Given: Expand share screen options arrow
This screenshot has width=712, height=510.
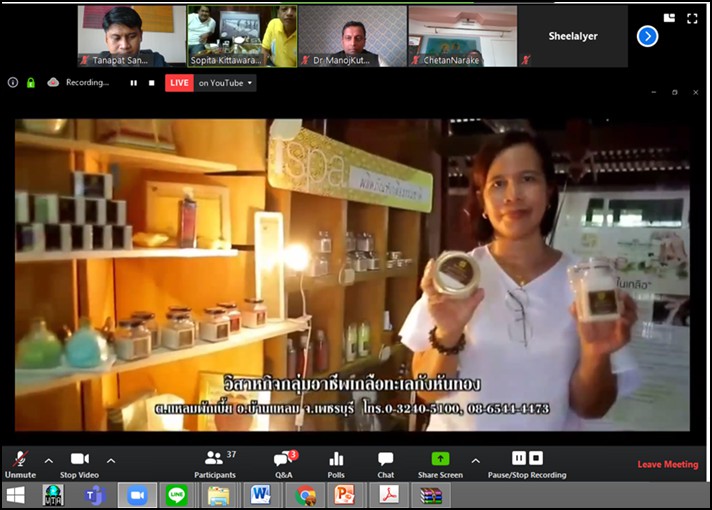Looking at the screenshot, I should tap(475, 460).
